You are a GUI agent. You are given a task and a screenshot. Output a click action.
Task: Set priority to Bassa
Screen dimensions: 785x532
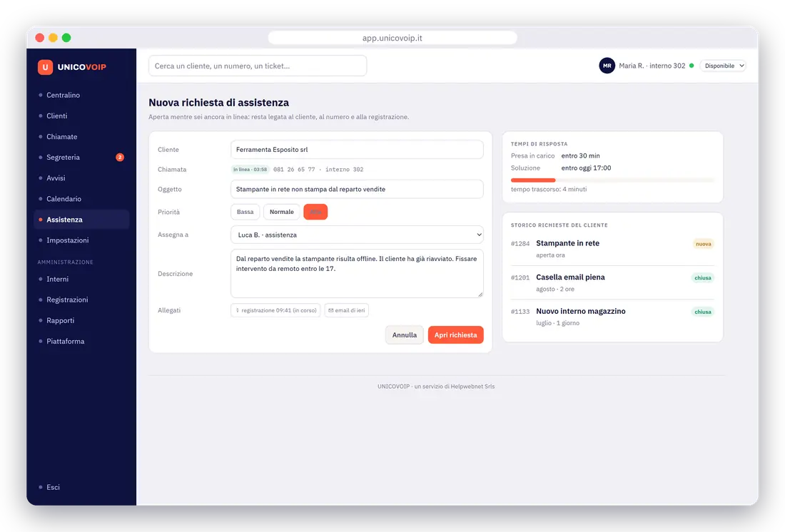tap(245, 212)
